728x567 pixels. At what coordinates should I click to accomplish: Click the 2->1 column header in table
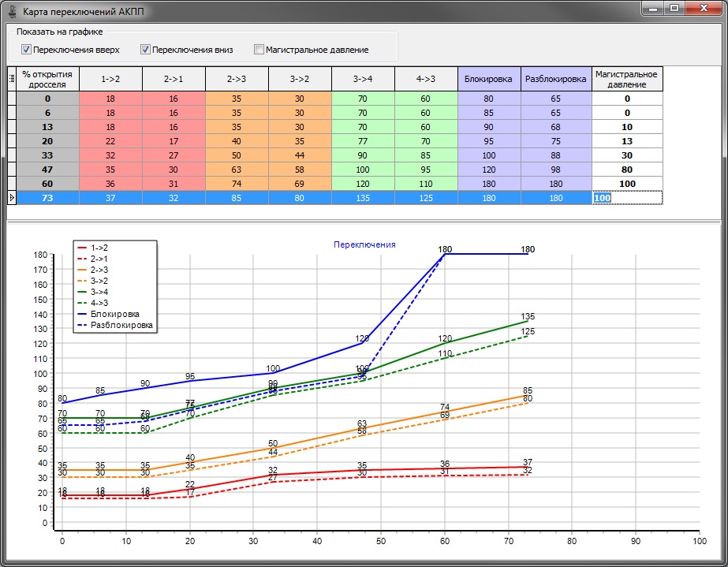coord(174,79)
